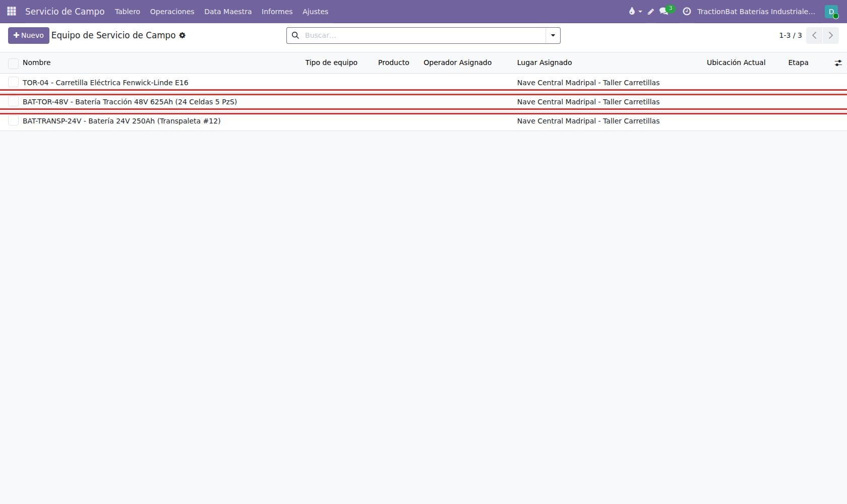Check the BAT-TOR-48V row checkbox
The height and width of the screenshot is (504, 847).
pyautogui.click(x=14, y=101)
